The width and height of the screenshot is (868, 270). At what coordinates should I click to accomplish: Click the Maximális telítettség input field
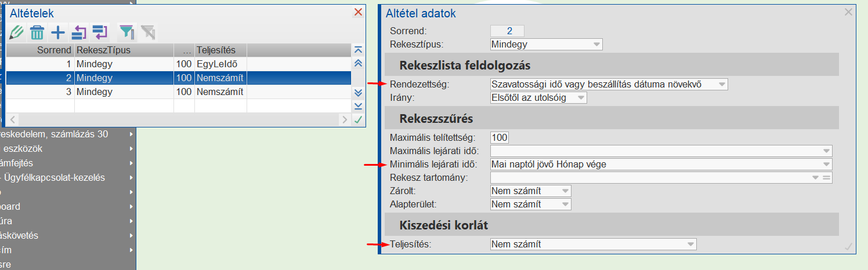[499, 138]
